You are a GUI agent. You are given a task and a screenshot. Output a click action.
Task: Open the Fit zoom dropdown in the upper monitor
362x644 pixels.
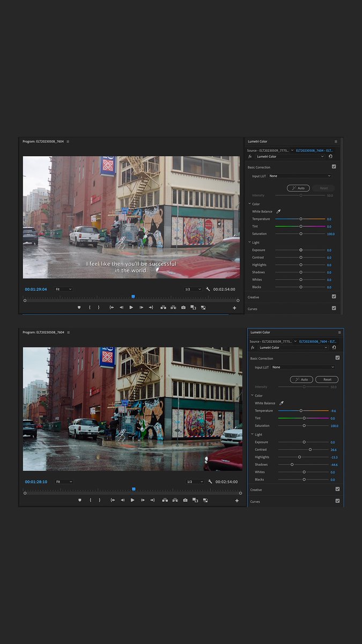pyautogui.click(x=63, y=289)
